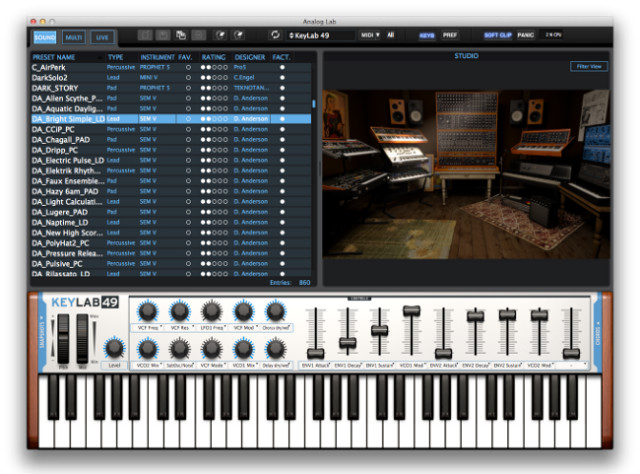Toggle favorite circle for DA_Hazy 6am_PAD

click(188, 191)
